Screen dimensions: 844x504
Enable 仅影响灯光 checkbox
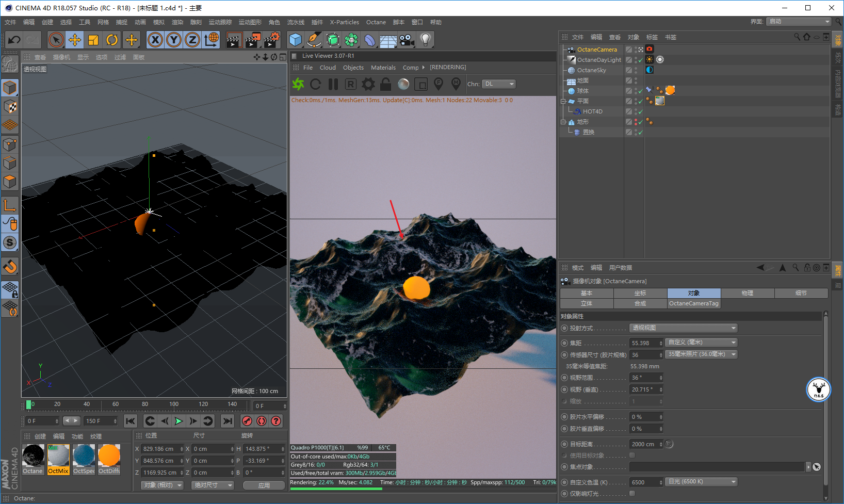[x=632, y=494]
